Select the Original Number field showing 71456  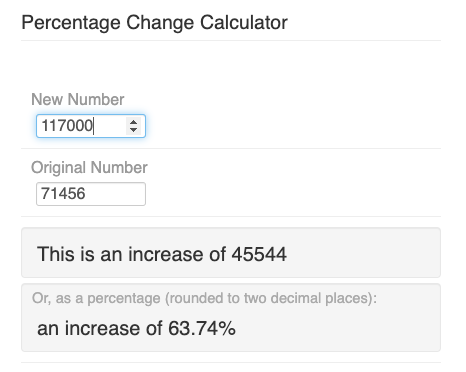[91, 194]
